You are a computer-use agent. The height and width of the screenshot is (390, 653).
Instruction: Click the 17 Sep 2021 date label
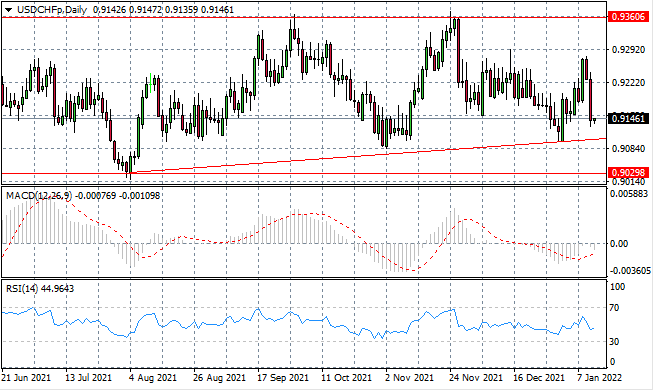(x=283, y=378)
